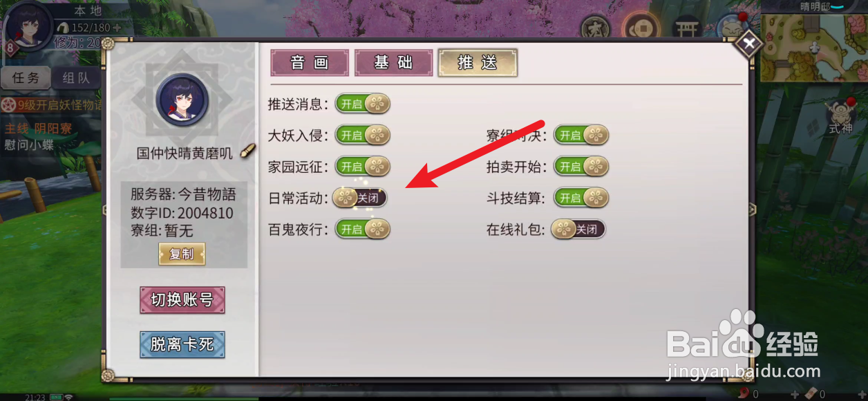Toggle 推送消息 push message switch
Screen dimensions: 868x401
(x=363, y=104)
